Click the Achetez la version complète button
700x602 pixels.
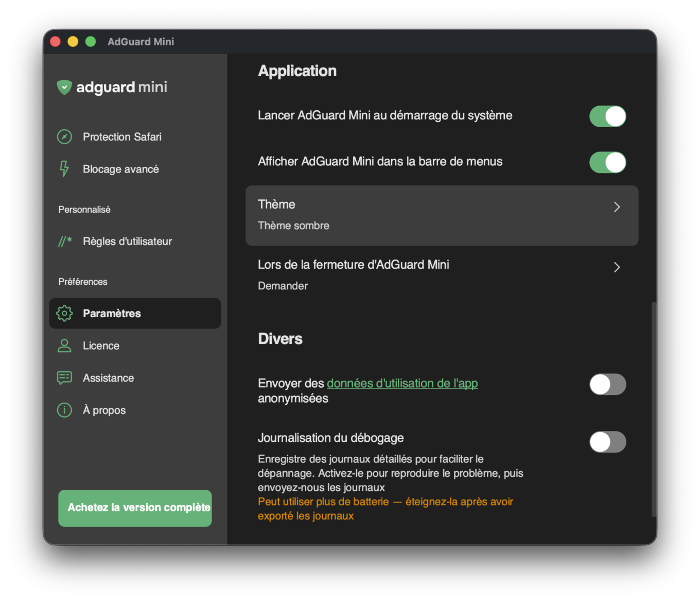point(135,508)
